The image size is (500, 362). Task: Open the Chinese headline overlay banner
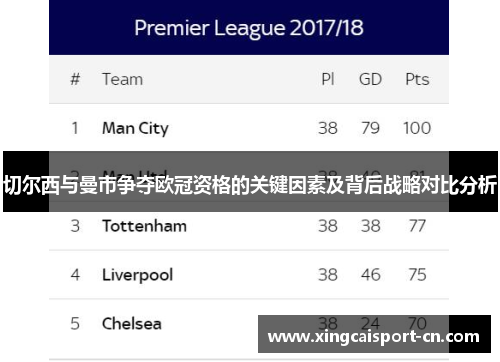pyautogui.click(x=250, y=182)
